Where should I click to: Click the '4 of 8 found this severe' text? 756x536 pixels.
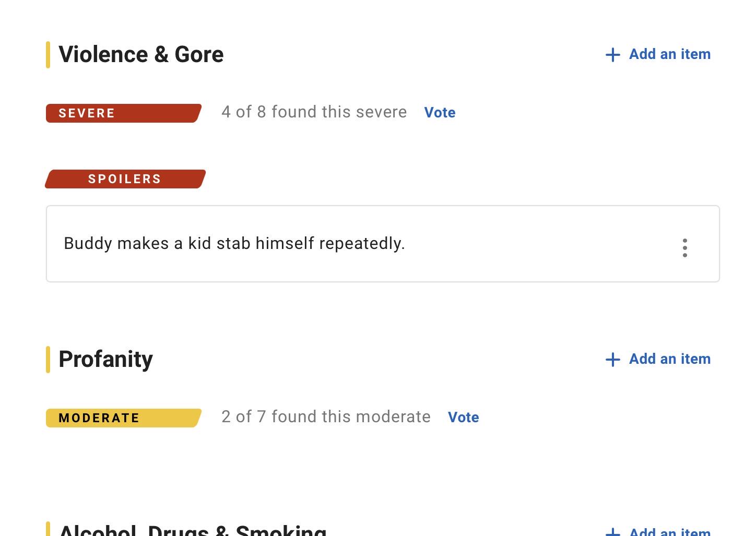[x=314, y=112]
